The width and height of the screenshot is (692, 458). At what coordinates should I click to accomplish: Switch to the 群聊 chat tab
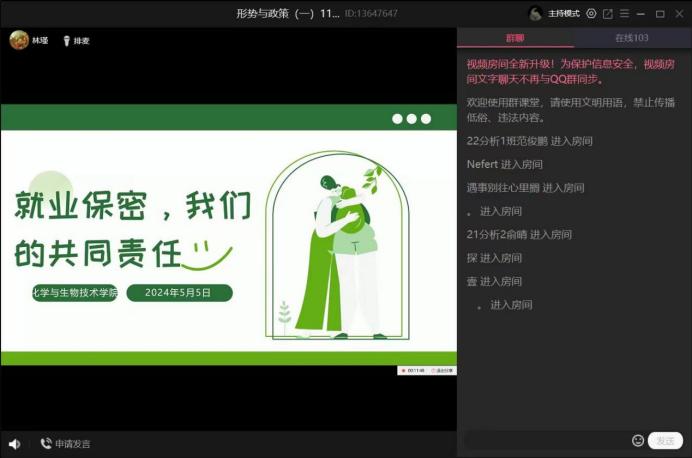pos(515,37)
